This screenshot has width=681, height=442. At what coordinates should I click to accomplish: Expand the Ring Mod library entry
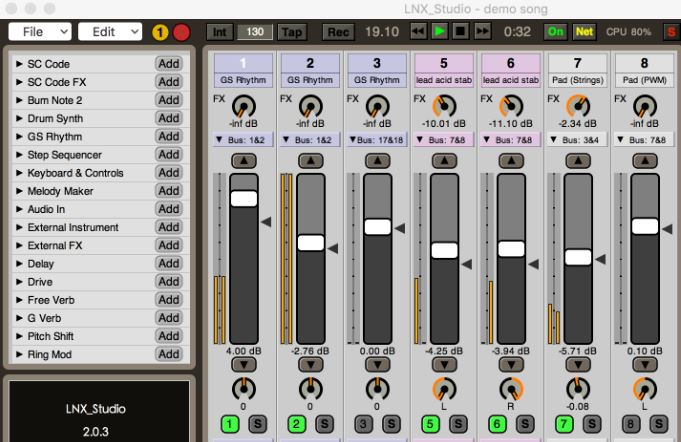(x=19, y=354)
